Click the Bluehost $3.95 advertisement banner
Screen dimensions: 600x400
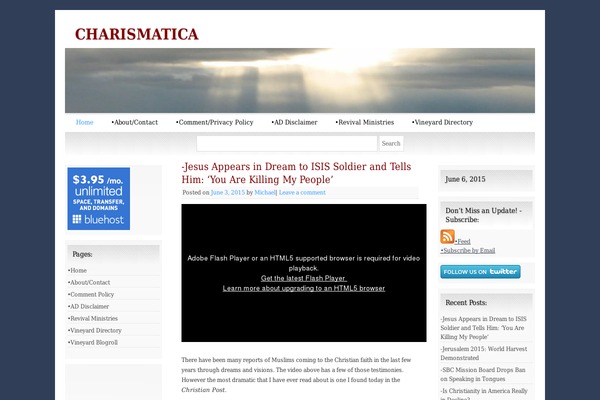[x=99, y=199]
